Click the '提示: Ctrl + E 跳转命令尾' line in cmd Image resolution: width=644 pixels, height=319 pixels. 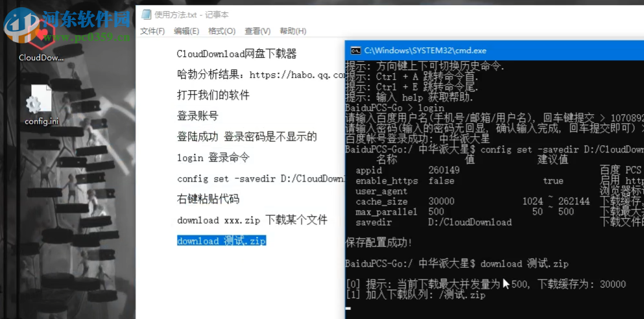tap(412, 87)
